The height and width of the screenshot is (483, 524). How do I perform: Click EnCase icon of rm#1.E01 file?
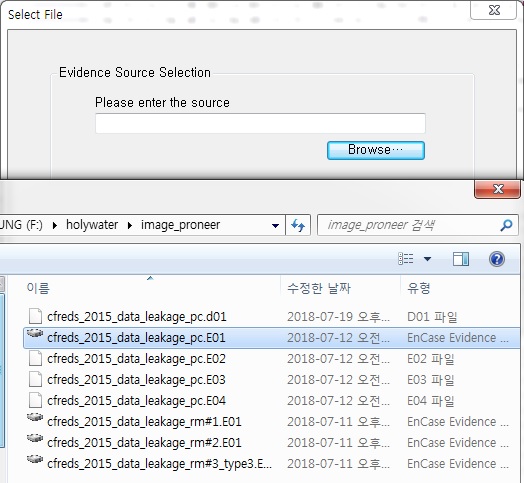click(x=35, y=418)
